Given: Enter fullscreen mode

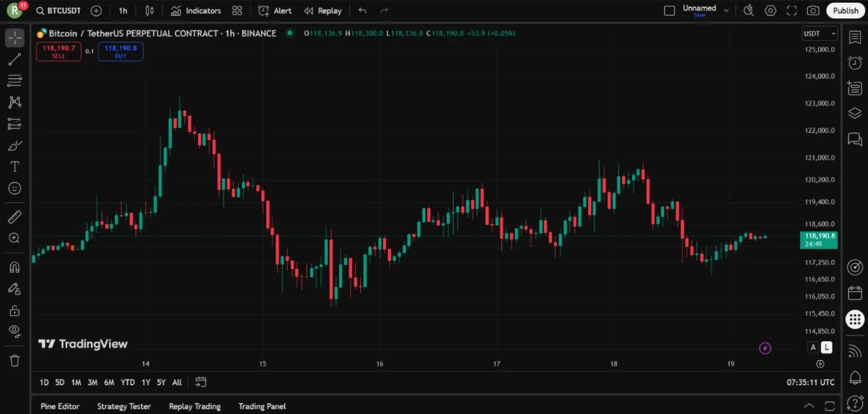Looking at the screenshot, I should click(792, 11).
